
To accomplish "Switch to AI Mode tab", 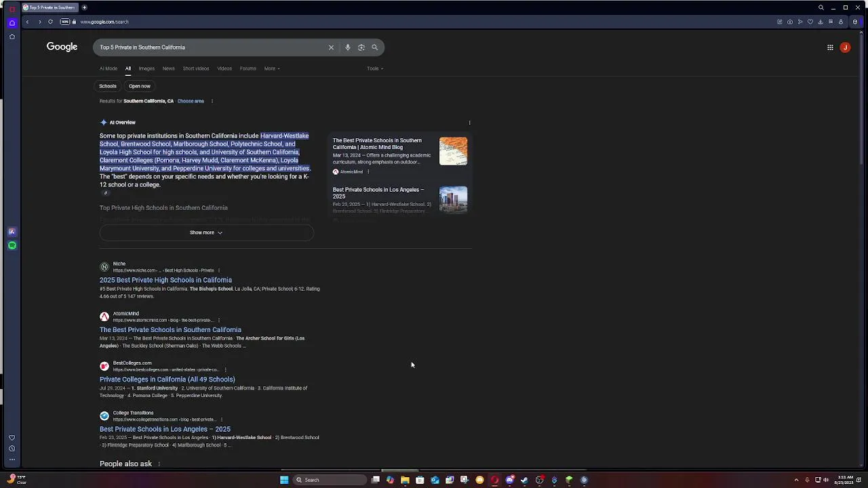I will pos(108,68).
